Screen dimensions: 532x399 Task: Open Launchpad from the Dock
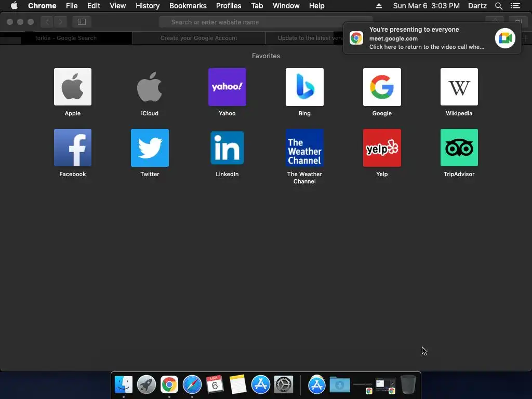[x=146, y=384]
